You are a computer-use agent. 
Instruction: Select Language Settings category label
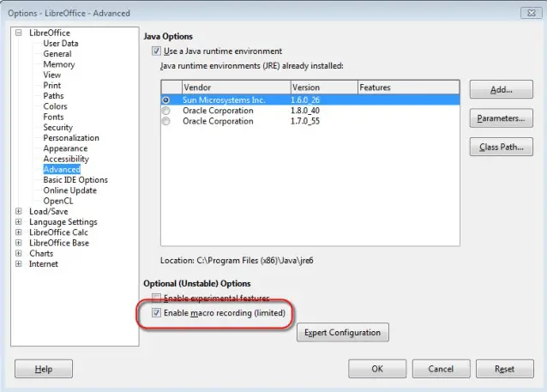[x=63, y=222]
